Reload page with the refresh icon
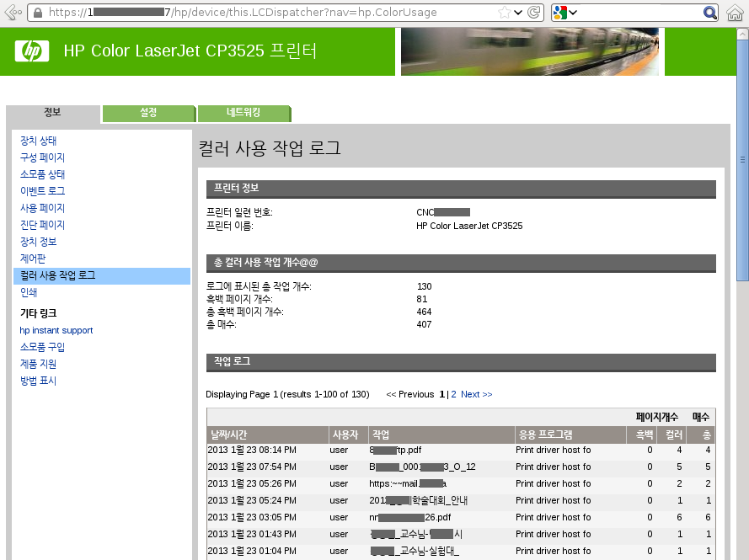749x560 pixels. 534,13
